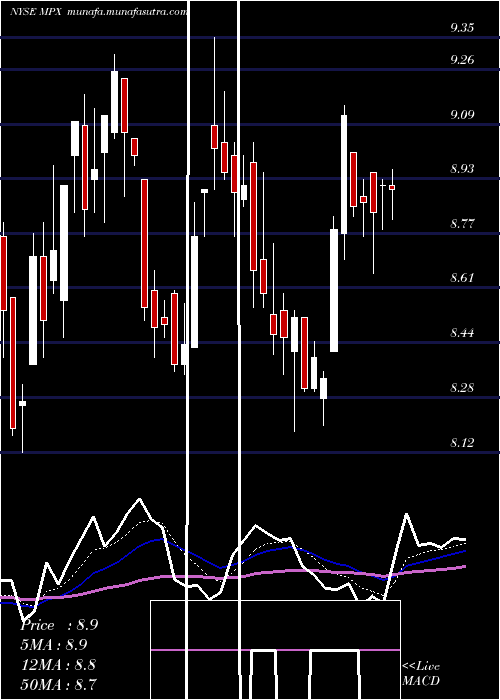Select the NYSE MPX munafa.munafasutra.com header text
Screen dimensions: 500x700
(98, 12)
